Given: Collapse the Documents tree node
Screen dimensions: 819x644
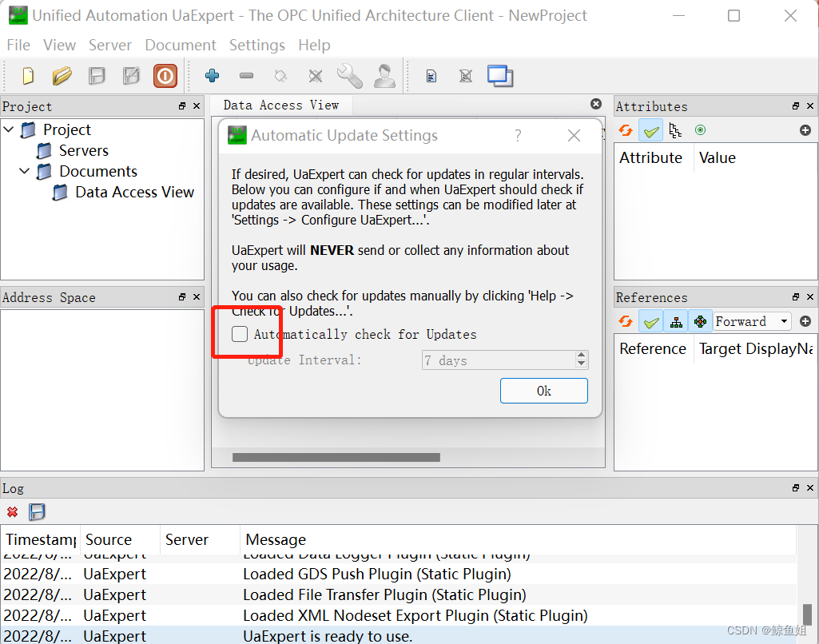Looking at the screenshot, I should pos(25,171).
